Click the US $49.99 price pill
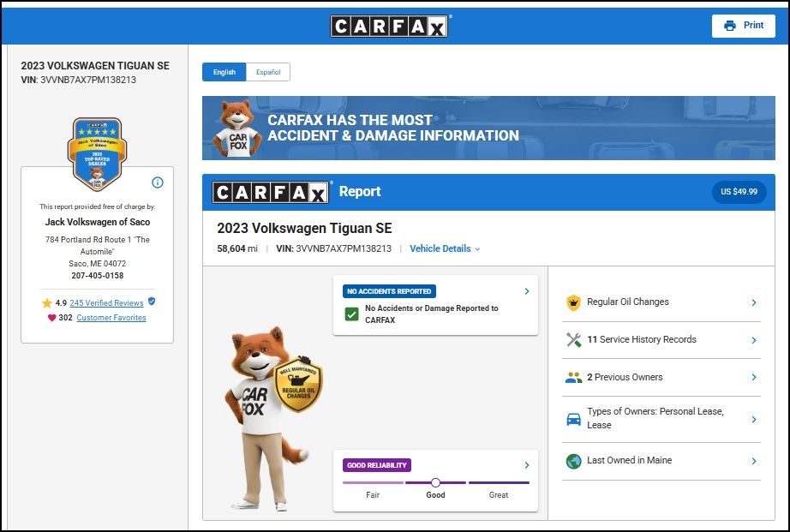This screenshot has width=790, height=532. tap(739, 191)
